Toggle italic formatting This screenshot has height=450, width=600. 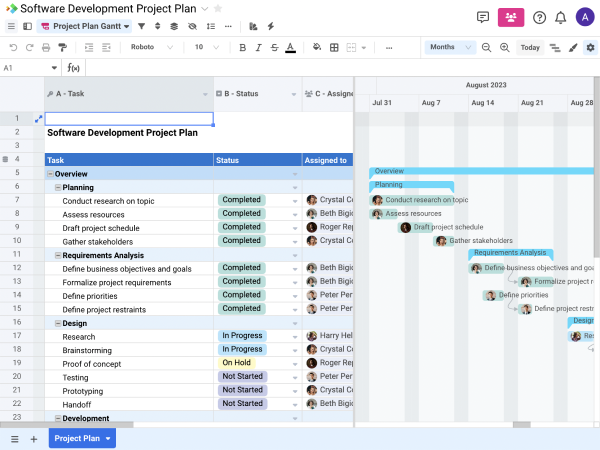pos(258,47)
